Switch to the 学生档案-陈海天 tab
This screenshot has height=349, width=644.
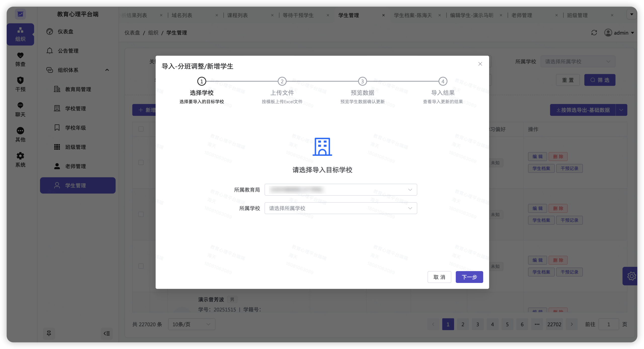(x=413, y=15)
